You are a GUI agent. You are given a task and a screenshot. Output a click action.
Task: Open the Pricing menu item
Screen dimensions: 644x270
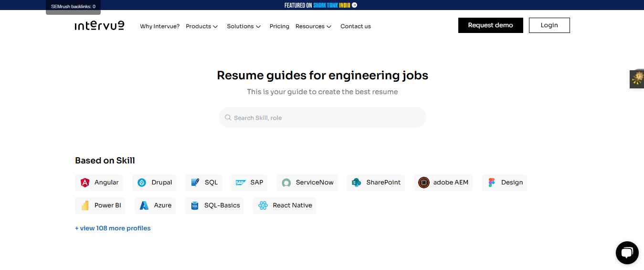coord(279,26)
